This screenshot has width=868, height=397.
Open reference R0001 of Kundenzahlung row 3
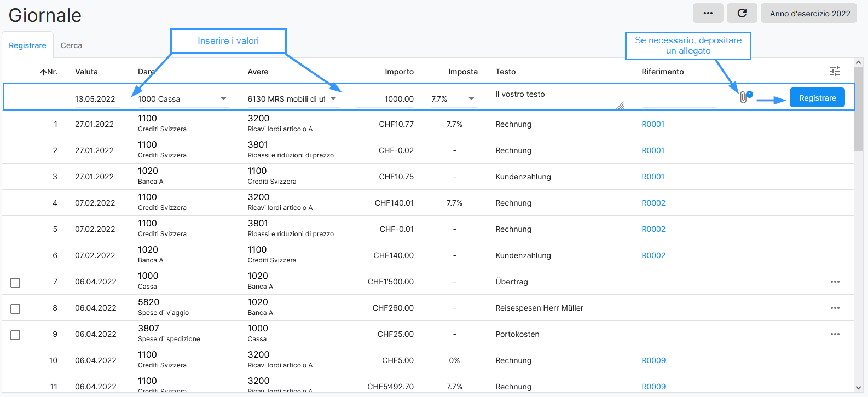click(x=653, y=177)
